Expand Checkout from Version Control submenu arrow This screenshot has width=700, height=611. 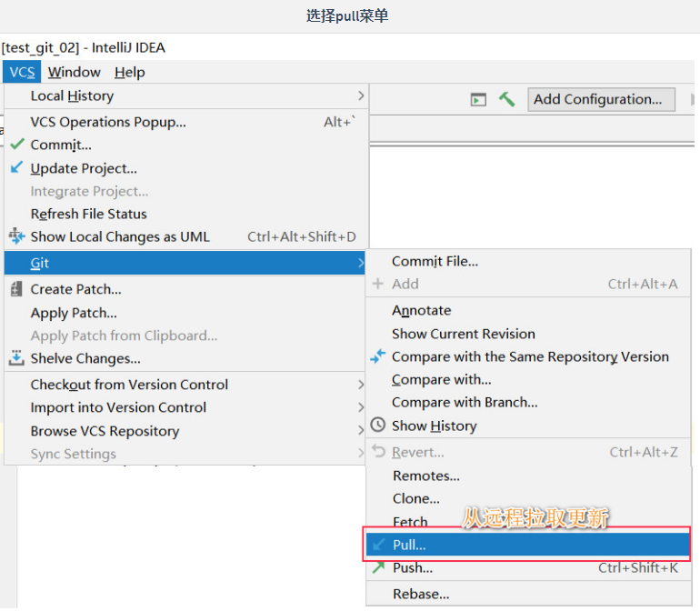(361, 384)
